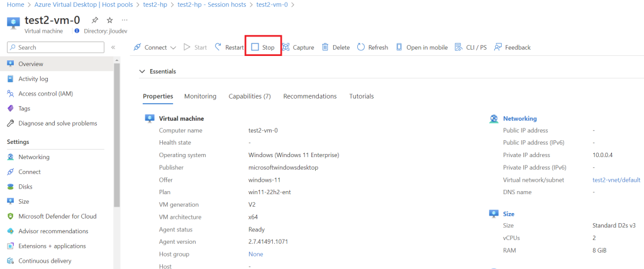
Task: Open test2-vnet/default virtual network link
Action: pos(616,180)
